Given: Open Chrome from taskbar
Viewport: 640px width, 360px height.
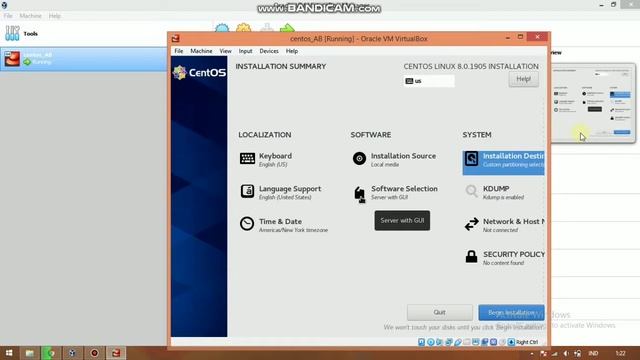Looking at the screenshot, I should (x=51, y=353).
